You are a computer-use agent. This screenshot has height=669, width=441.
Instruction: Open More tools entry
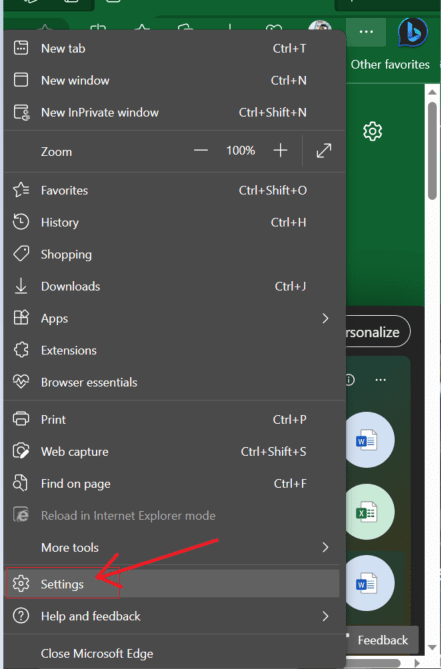[174, 547]
